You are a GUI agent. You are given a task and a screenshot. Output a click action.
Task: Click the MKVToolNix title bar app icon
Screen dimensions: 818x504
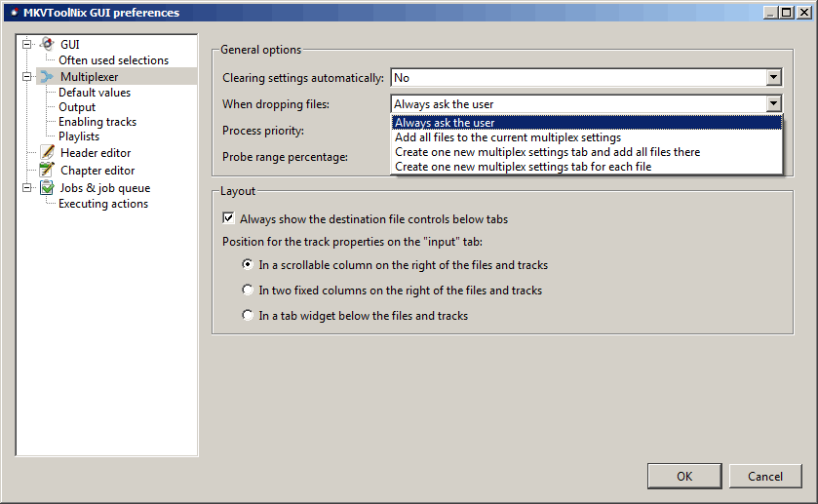click(14, 13)
